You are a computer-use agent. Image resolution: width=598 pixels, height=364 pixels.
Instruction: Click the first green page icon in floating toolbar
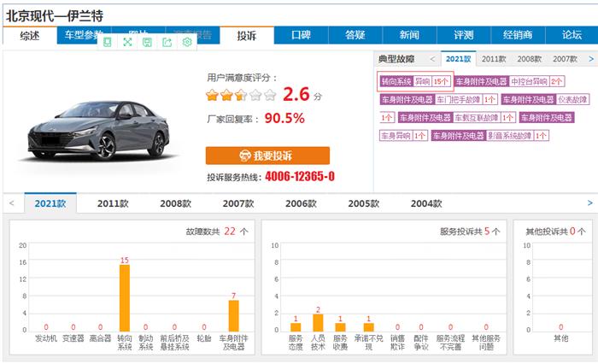pyautogui.click(x=108, y=42)
